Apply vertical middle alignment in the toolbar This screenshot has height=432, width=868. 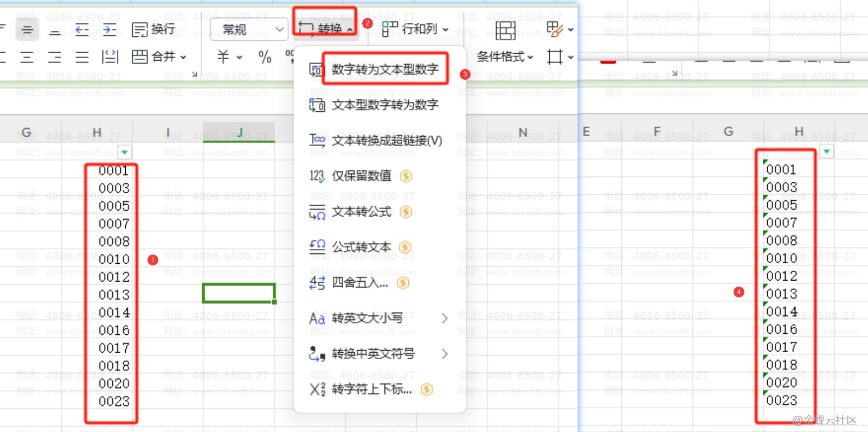[27, 30]
